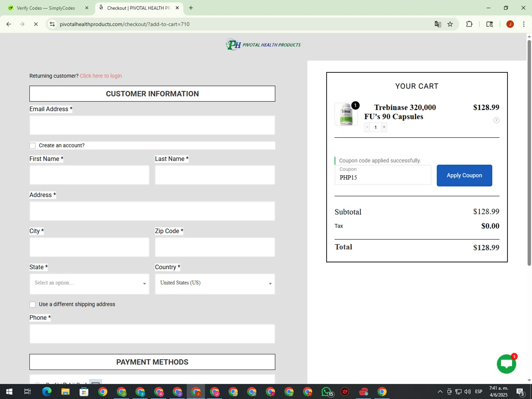The height and width of the screenshot is (399, 532).
Task: Launch Microsoft Edge from the taskbar
Action: pyautogui.click(x=47, y=392)
